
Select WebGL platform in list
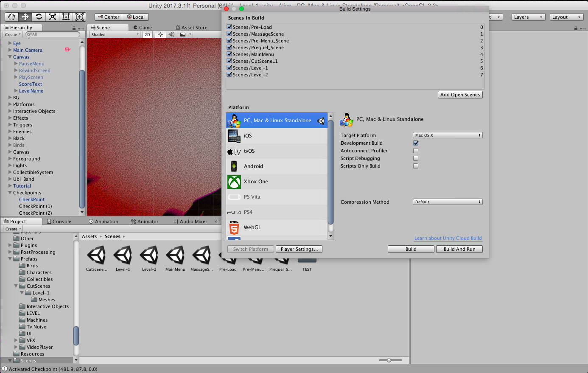[x=277, y=227]
